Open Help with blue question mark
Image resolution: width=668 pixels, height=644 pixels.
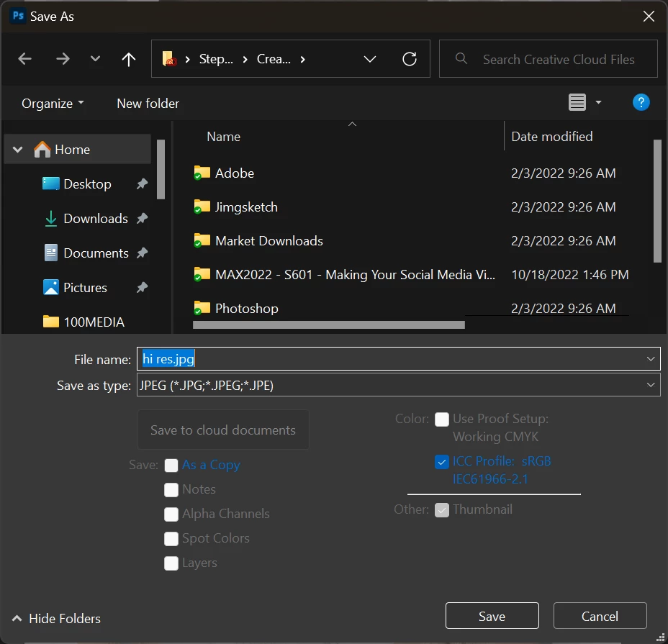tap(641, 102)
